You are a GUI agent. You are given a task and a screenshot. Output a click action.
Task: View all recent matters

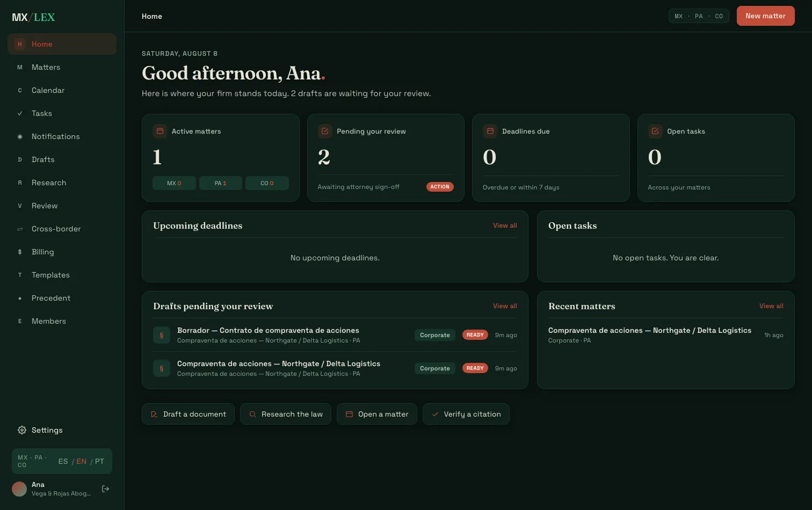coord(771,306)
